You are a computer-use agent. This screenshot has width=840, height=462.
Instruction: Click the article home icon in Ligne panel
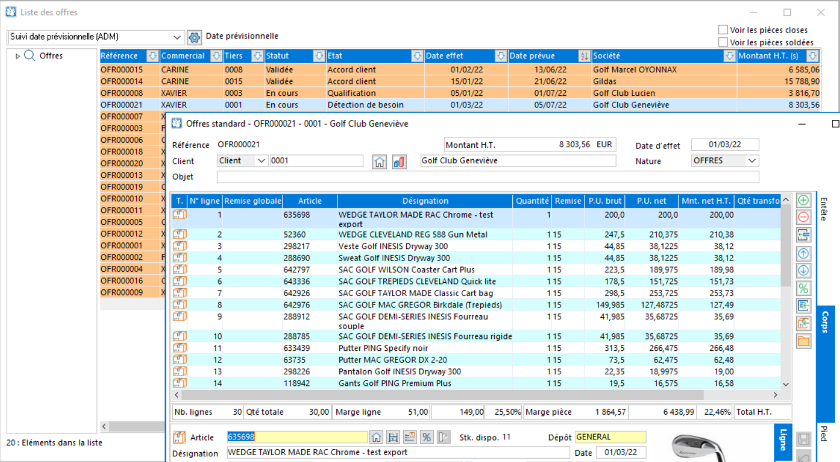click(x=376, y=437)
